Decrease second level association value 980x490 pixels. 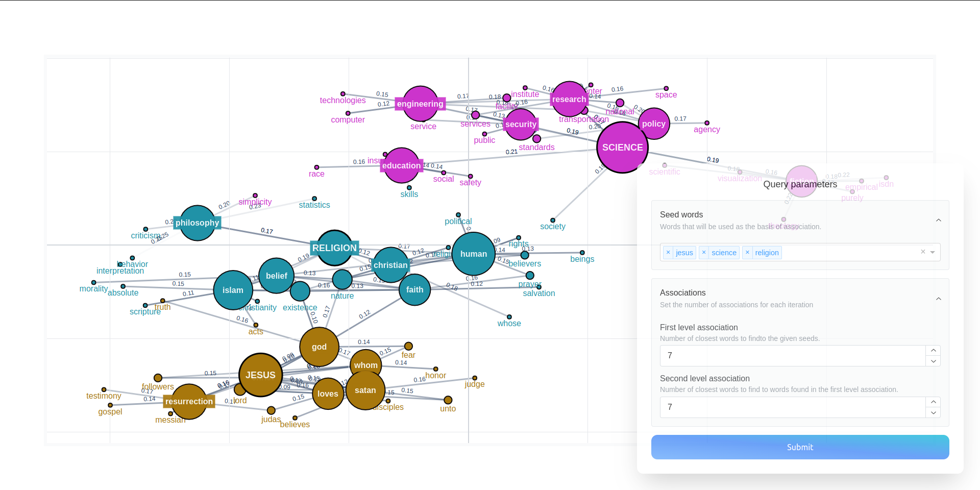click(x=933, y=413)
